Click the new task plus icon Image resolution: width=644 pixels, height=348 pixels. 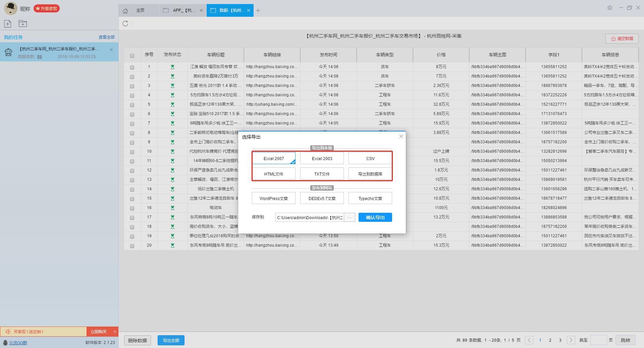point(8,23)
